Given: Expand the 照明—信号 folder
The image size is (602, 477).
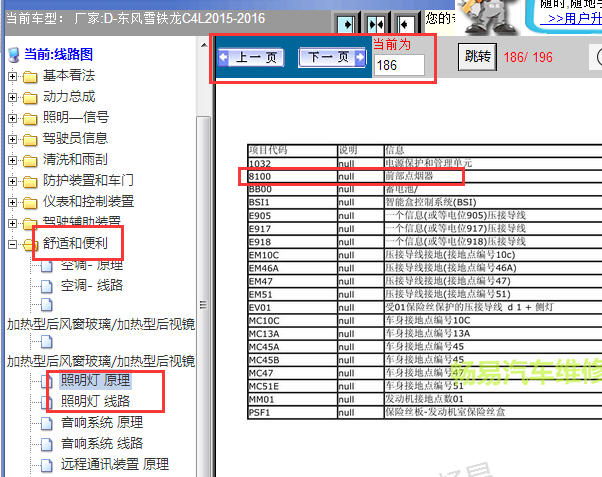Looking at the screenshot, I should pos(12,118).
